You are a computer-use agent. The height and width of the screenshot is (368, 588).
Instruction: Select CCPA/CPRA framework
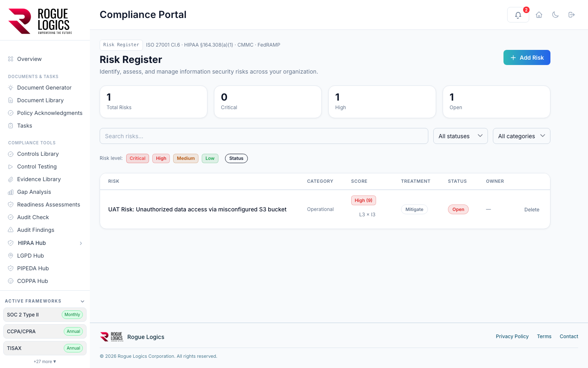[45, 332]
